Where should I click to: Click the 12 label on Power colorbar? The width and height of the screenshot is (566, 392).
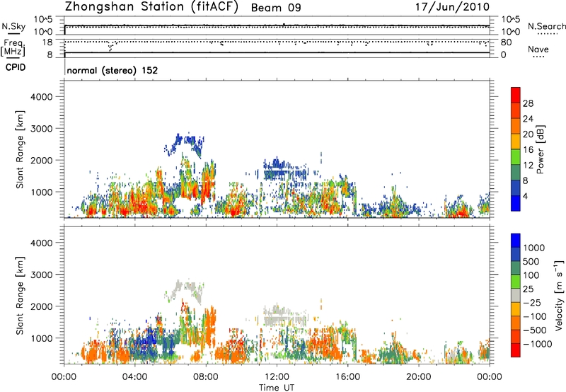pyautogui.click(x=528, y=166)
